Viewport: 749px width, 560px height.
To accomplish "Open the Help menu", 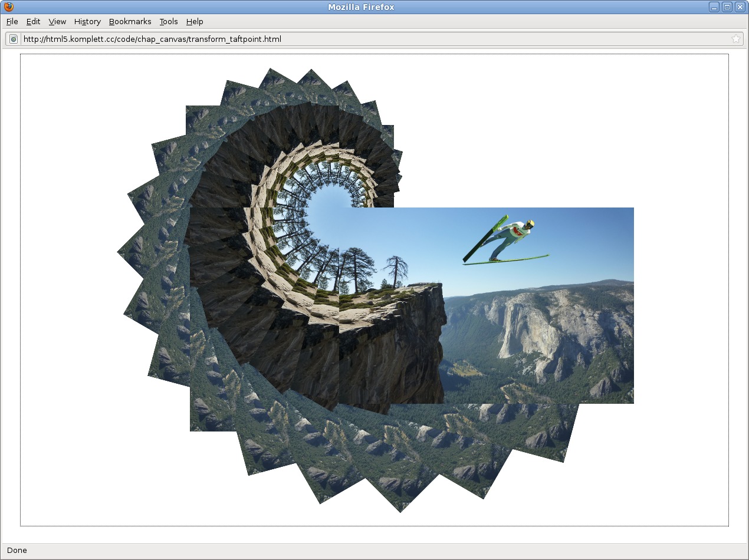I will pos(195,21).
